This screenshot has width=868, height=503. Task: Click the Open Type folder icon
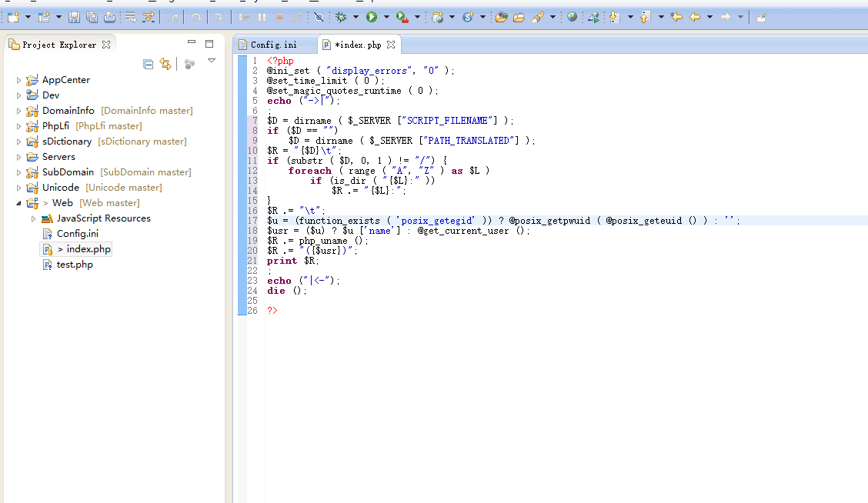click(501, 17)
